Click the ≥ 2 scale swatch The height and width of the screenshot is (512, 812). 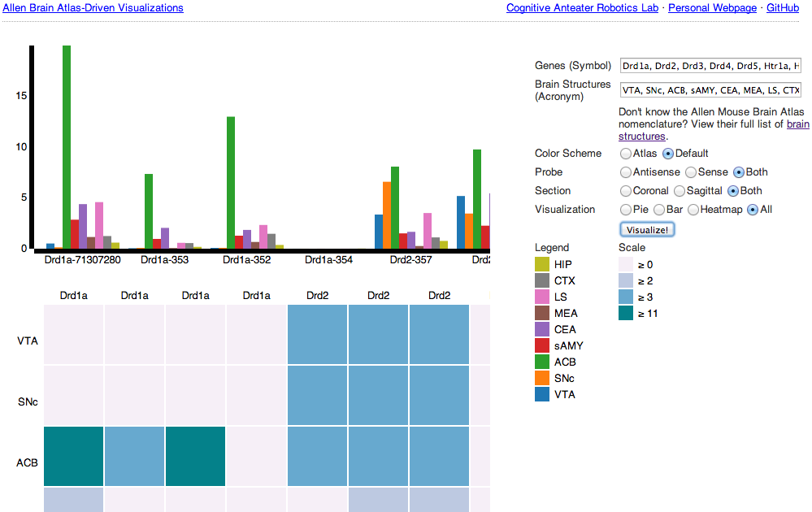click(x=626, y=280)
